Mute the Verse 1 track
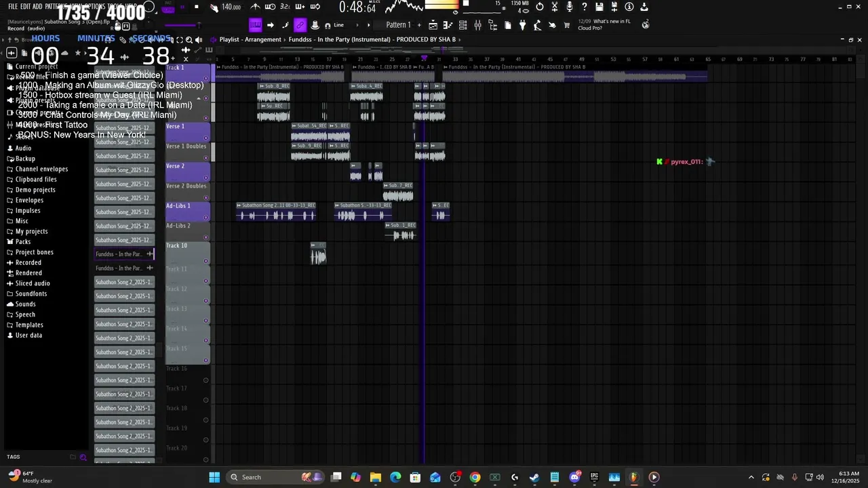The image size is (868, 488). click(x=206, y=138)
